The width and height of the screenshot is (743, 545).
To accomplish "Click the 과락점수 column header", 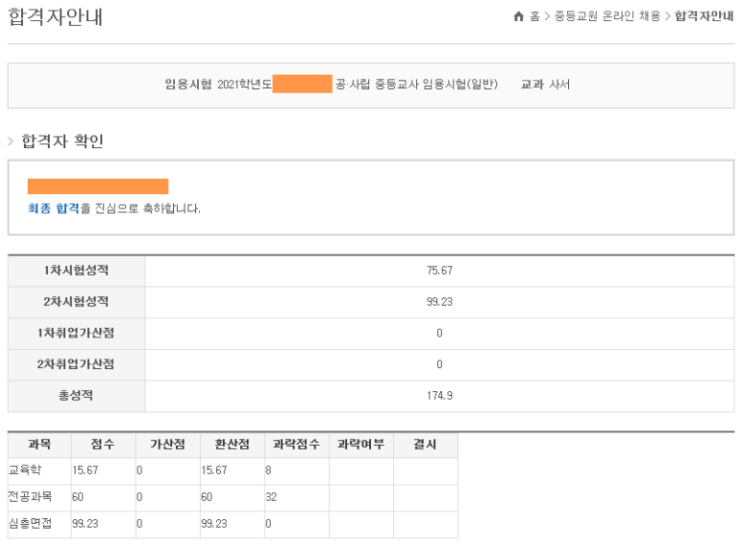I will pos(297,444).
